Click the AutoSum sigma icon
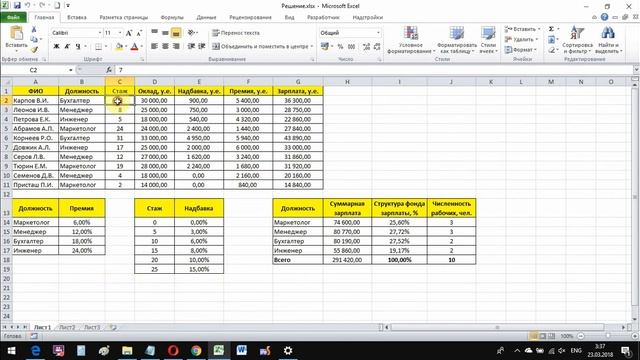This screenshot has height=360, width=640. [551, 29]
